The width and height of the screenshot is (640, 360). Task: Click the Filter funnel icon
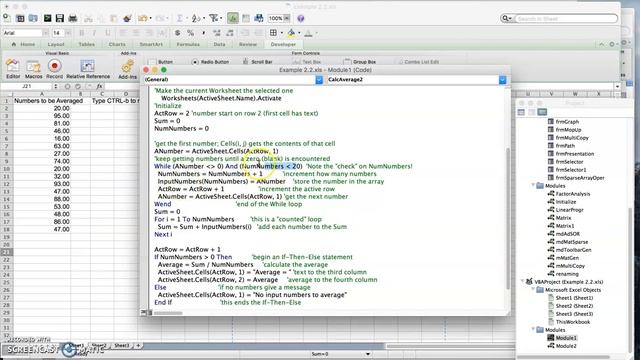tap(213, 18)
